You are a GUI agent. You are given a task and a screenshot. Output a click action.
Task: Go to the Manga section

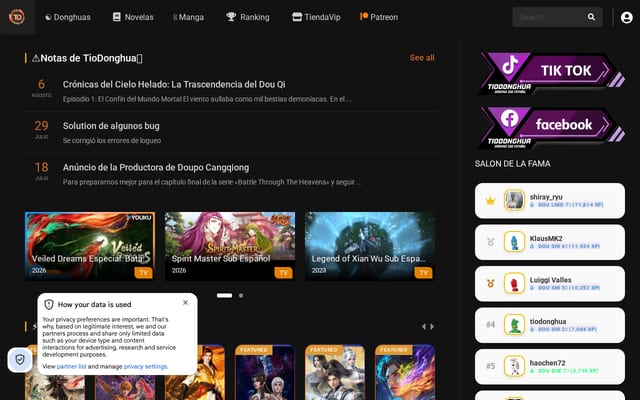(x=188, y=17)
